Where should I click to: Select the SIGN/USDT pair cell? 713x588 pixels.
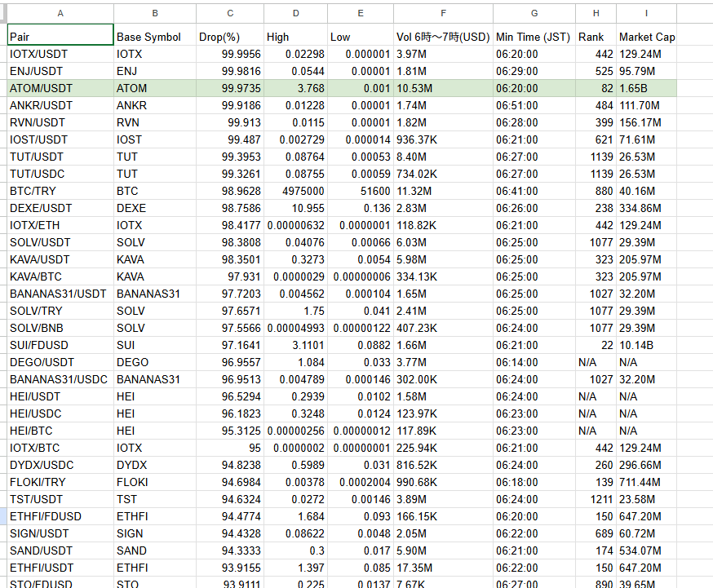click(60, 533)
